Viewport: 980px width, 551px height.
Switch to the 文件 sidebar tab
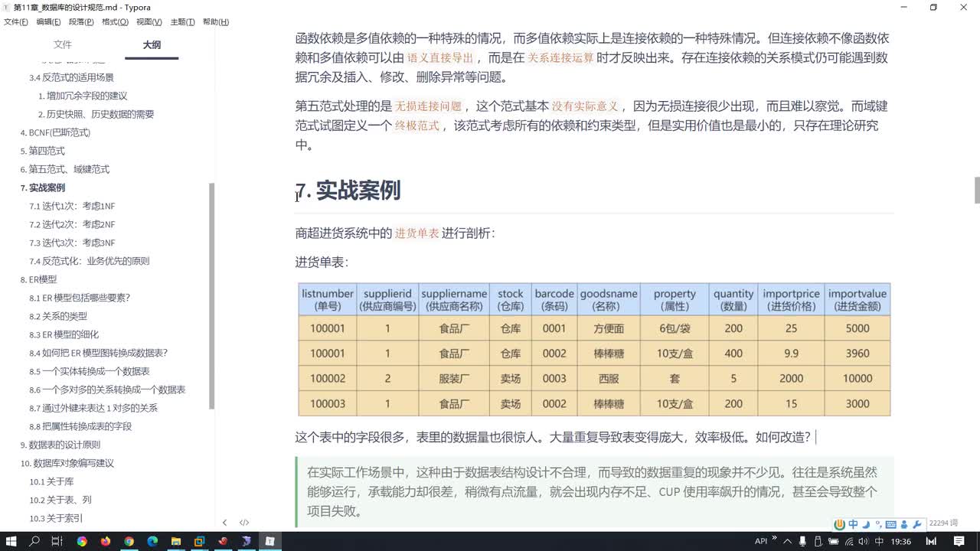(x=63, y=45)
